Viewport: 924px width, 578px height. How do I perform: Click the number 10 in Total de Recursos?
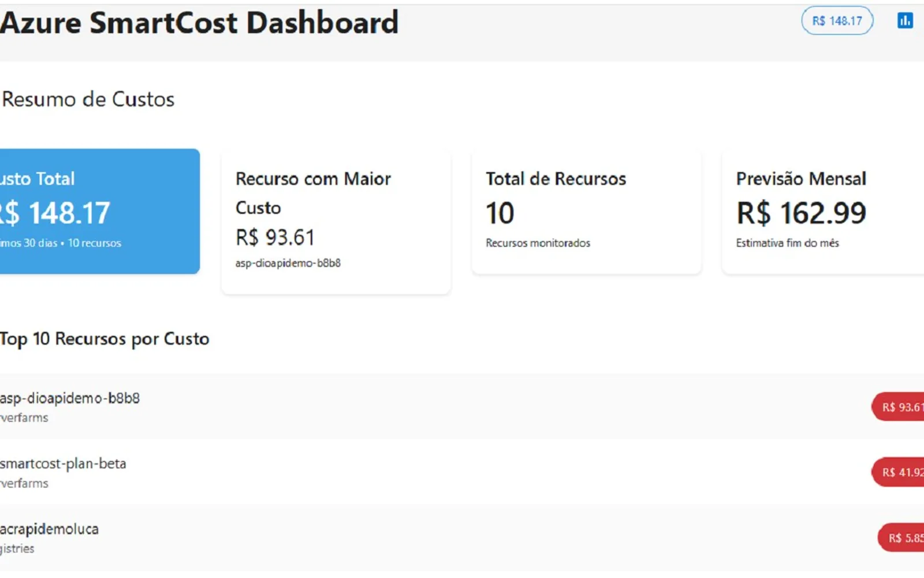(500, 213)
